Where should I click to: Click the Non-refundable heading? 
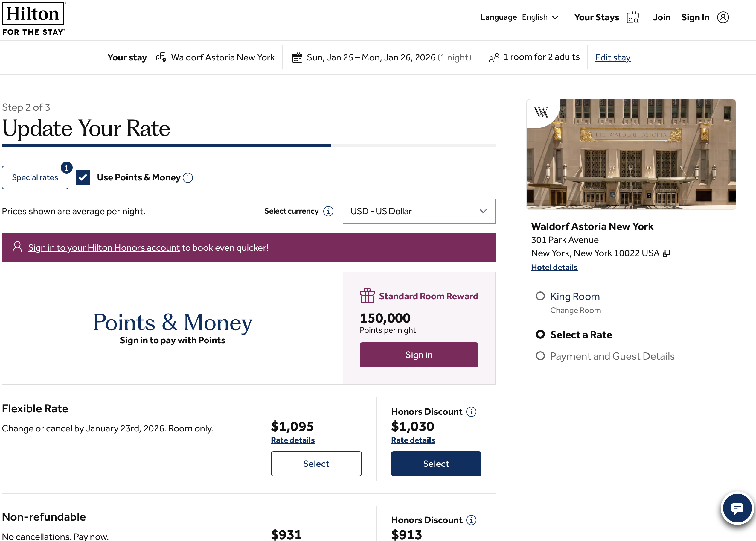[44, 517]
